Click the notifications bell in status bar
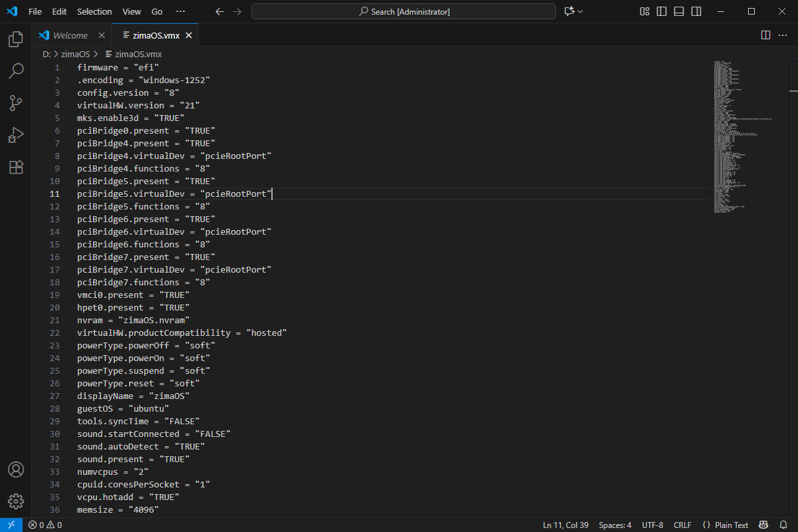 783,525
